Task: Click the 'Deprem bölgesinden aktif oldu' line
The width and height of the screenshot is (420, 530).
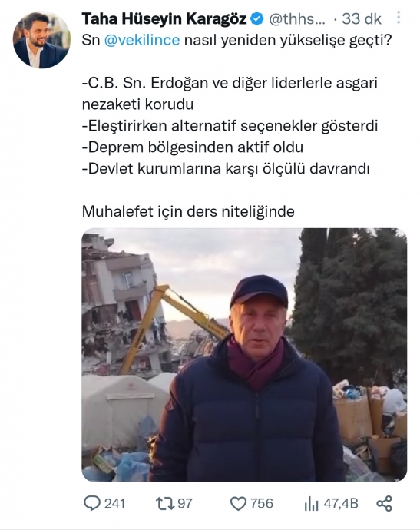Action: 193,147
